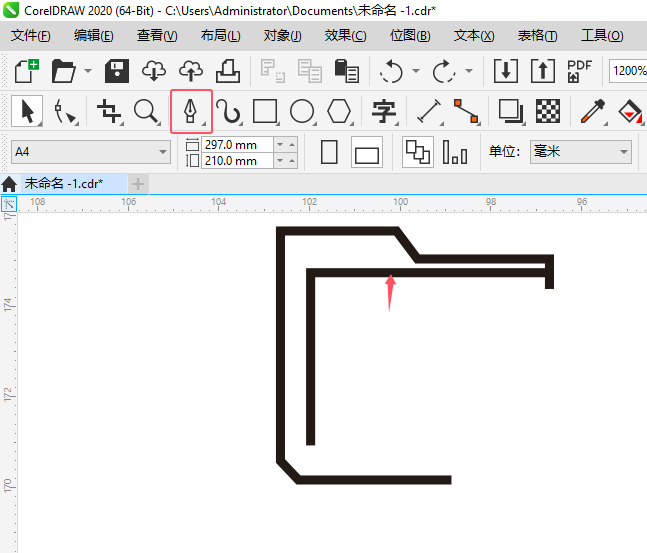Open the undo history dropdown arrow
The height and width of the screenshot is (553, 647).
(416, 71)
